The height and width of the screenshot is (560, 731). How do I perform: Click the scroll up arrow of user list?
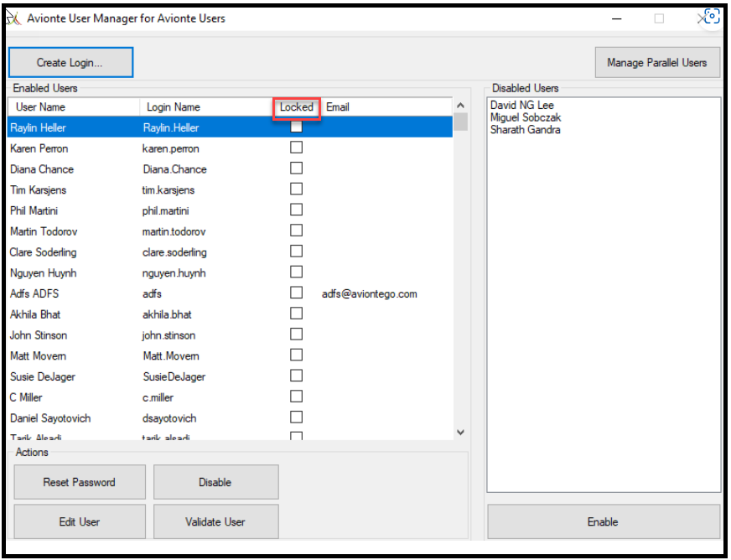(460, 106)
